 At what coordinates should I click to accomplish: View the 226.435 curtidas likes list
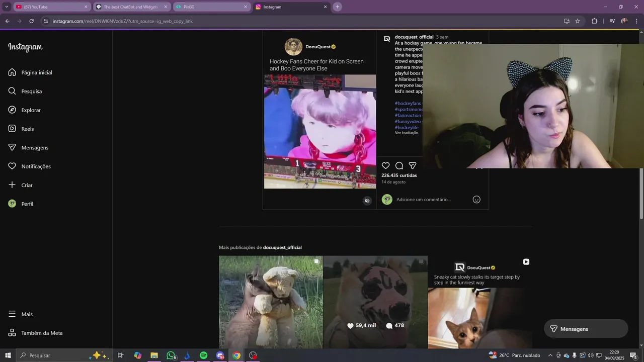point(399,175)
